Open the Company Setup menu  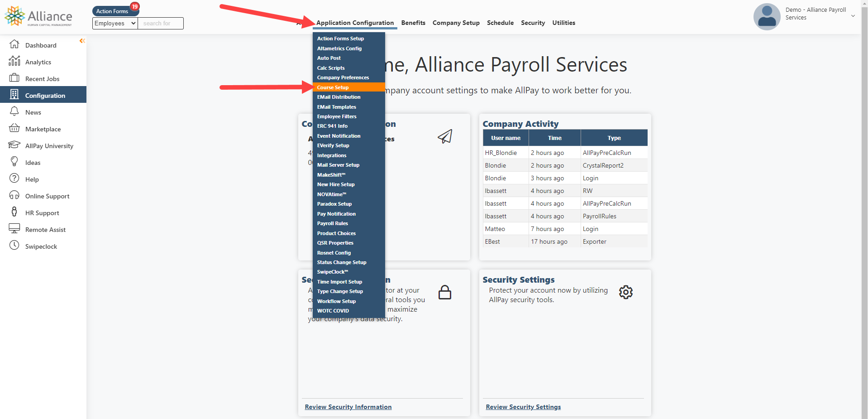click(x=456, y=23)
